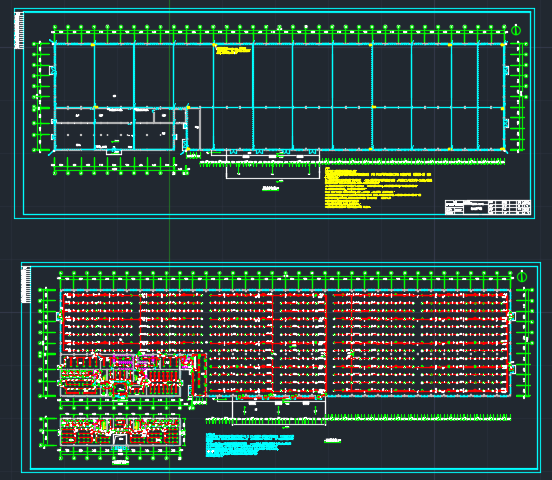This screenshot has height=480, width=552.
Task: Click the revision strip at lower sheet's top-left corner
Action: point(26,285)
